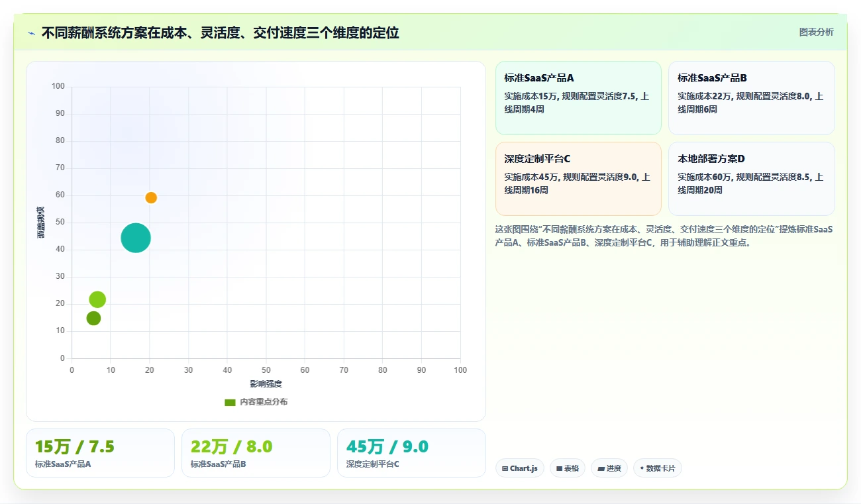Click the 覆盖规模 y-axis label
The height and width of the screenshot is (504, 861).
(x=41, y=223)
